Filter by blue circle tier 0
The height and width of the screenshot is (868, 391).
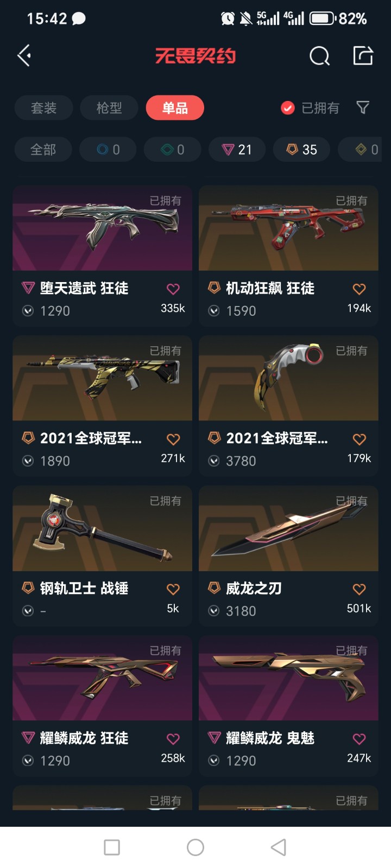[108, 150]
